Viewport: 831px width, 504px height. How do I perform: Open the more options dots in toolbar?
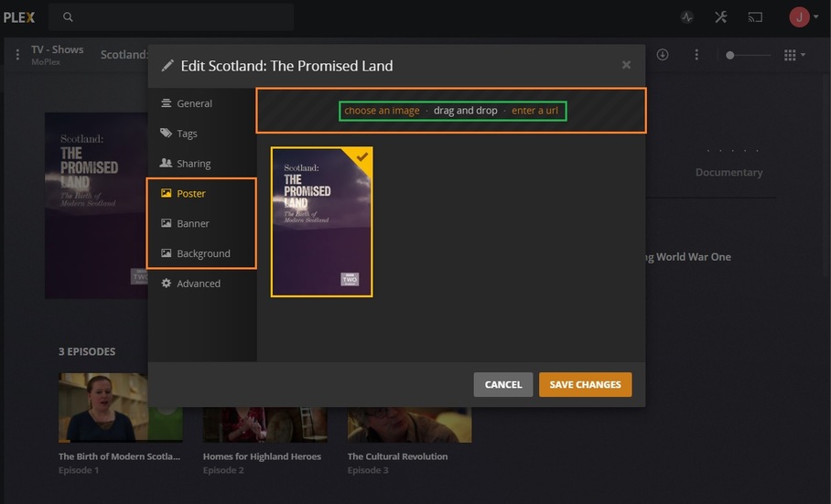696,55
